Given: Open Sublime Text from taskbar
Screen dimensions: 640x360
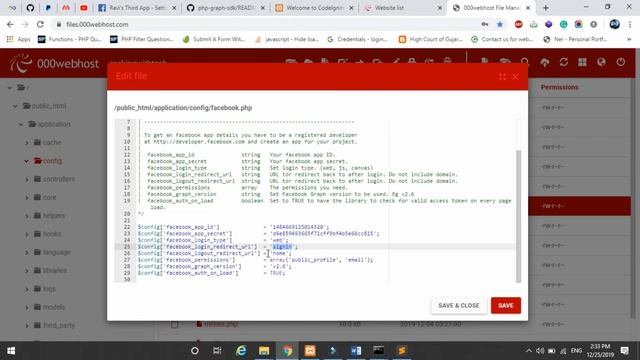Looking at the screenshot, I should click(x=402, y=351).
